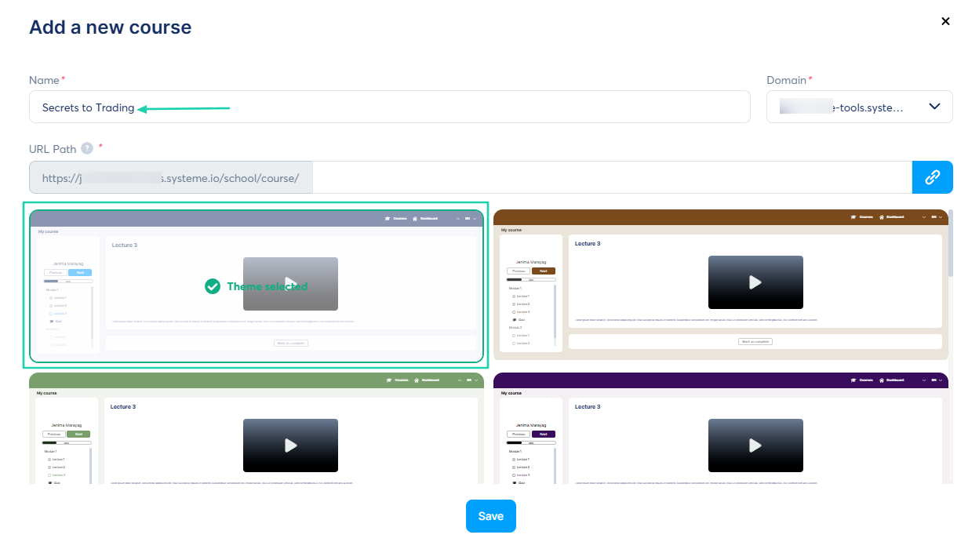979x560 pixels.
Task: Click the selected blue-gray theme thumbnail
Action: [x=257, y=286]
